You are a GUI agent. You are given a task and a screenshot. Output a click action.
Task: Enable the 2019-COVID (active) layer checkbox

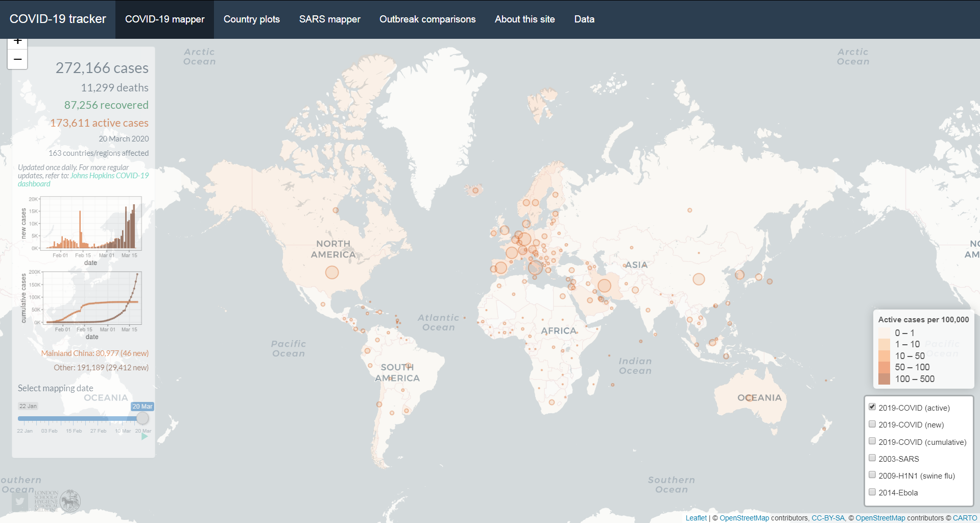point(872,407)
